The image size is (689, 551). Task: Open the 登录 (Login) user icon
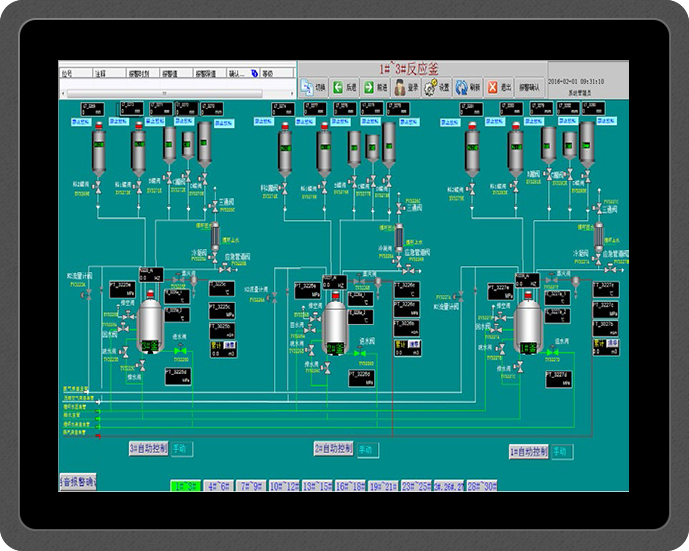point(398,87)
